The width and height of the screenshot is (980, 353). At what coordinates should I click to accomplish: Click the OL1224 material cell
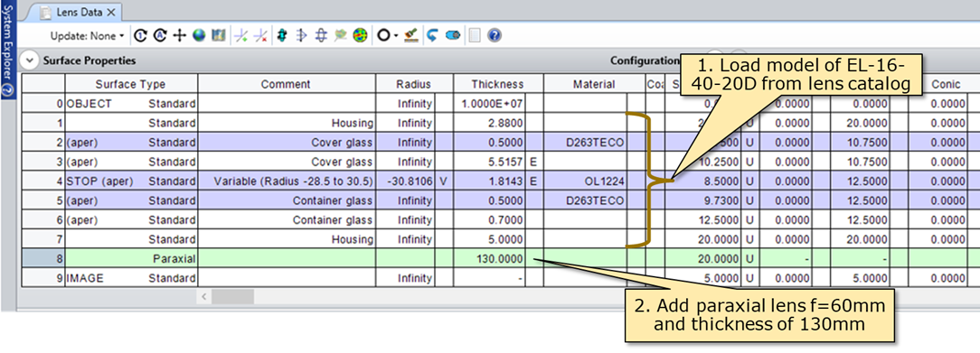coord(585,181)
